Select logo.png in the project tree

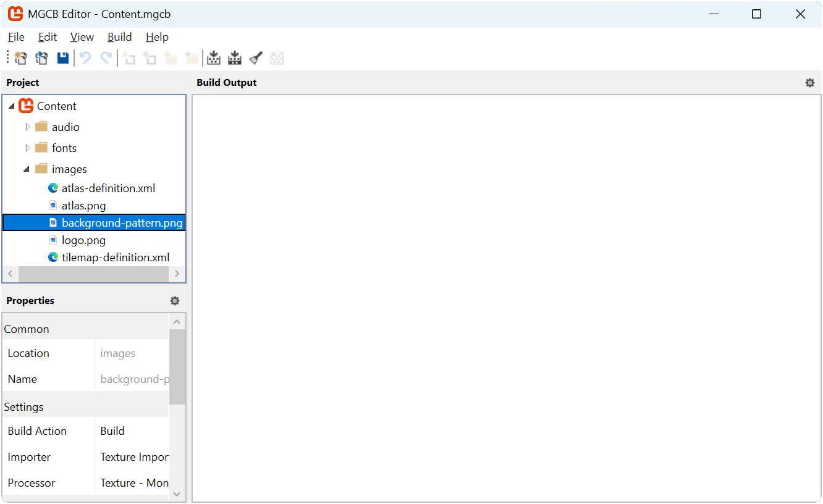click(x=83, y=240)
